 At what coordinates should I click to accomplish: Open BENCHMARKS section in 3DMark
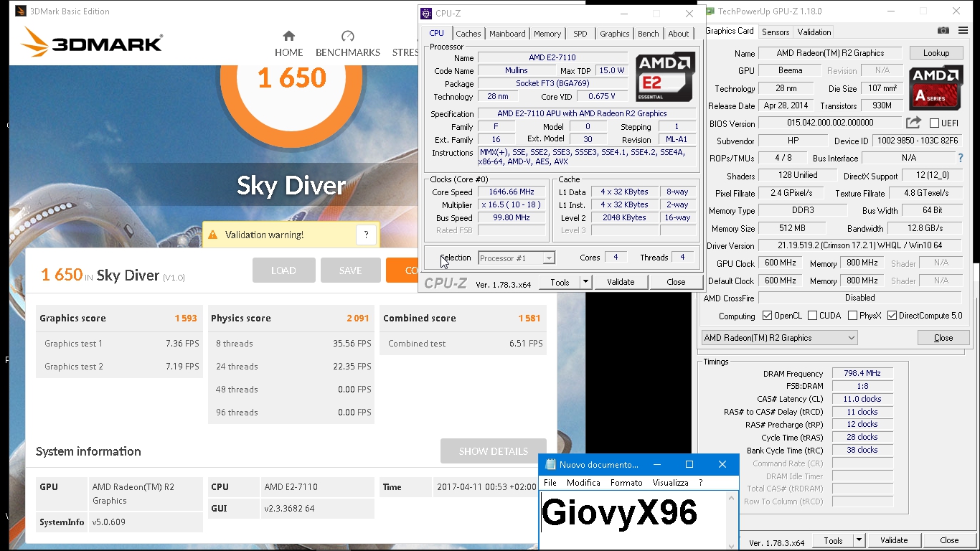point(348,44)
